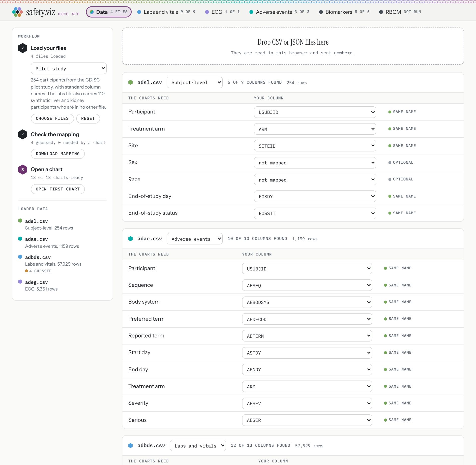Click DOWNLOAD MAPPING button
This screenshot has height=465, width=476.
[58, 154]
